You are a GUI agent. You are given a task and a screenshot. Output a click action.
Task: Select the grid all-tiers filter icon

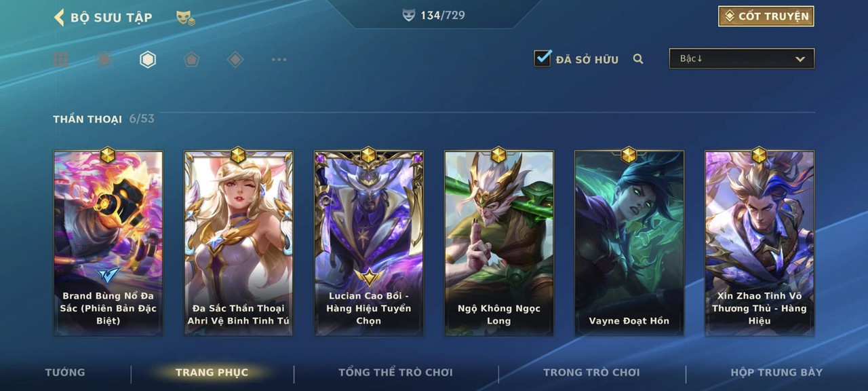pyautogui.click(x=60, y=60)
